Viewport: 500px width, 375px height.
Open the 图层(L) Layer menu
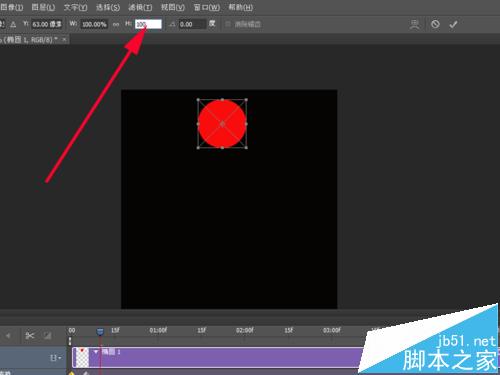click(x=43, y=7)
